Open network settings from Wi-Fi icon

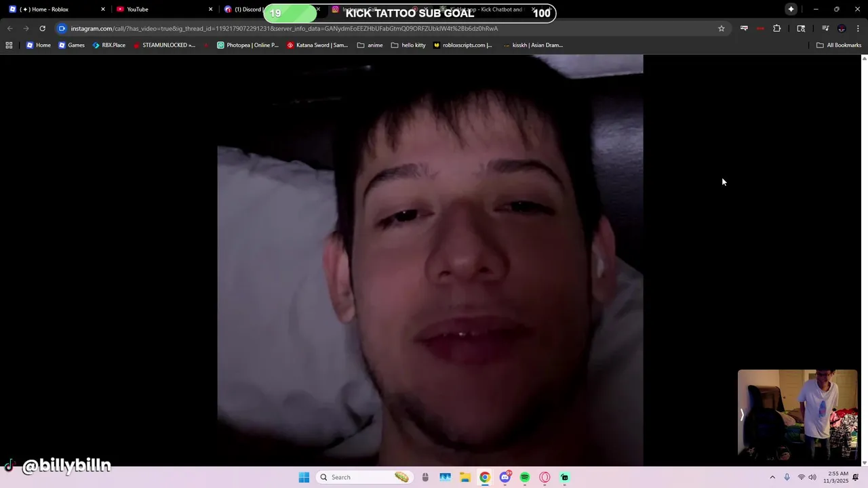pos(802,477)
